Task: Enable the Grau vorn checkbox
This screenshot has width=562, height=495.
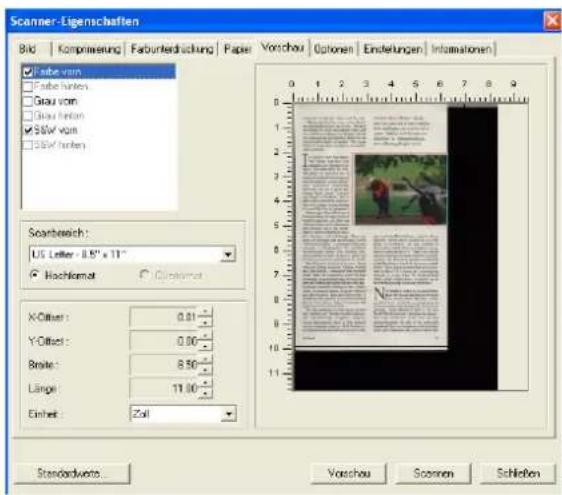Action: pyautogui.click(x=28, y=101)
